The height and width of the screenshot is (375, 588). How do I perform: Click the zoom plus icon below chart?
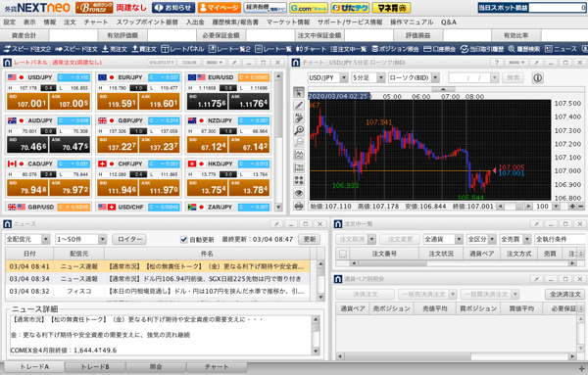572,207
